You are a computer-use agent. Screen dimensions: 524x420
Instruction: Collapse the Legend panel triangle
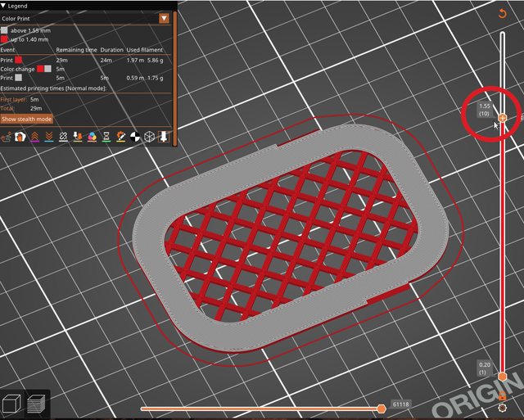[x=3, y=6]
